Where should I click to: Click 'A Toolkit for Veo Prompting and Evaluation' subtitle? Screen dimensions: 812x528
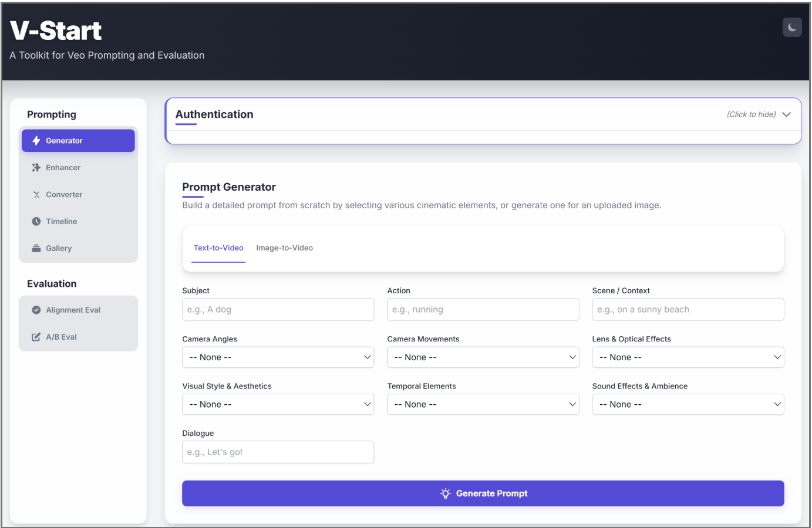point(107,55)
